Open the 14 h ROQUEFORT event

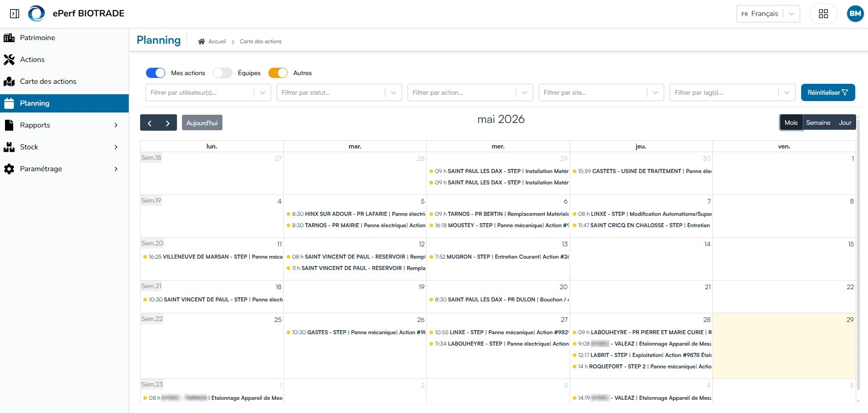pyautogui.click(x=641, y=367)
